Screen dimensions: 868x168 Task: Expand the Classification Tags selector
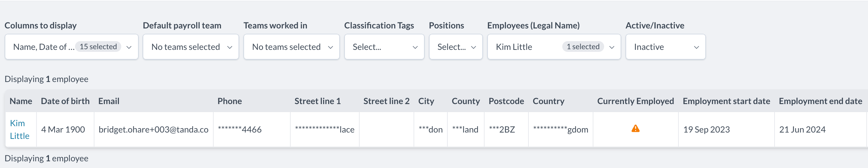tap(384, 47)
